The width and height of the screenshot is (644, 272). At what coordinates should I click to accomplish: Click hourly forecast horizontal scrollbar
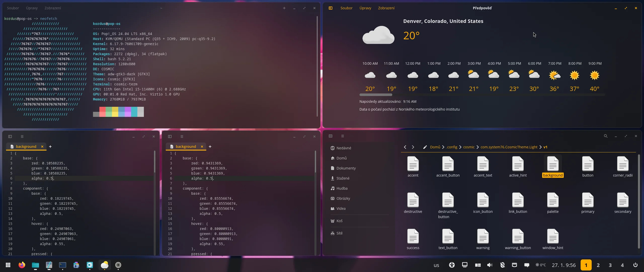pos(376,95)
